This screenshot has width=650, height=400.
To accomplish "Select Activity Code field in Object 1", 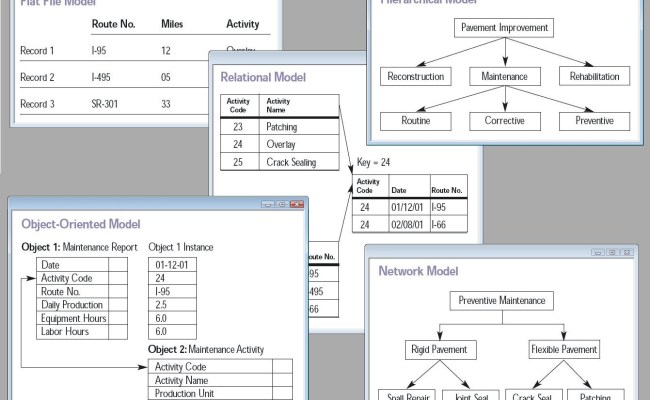I will tap(82, 278).
